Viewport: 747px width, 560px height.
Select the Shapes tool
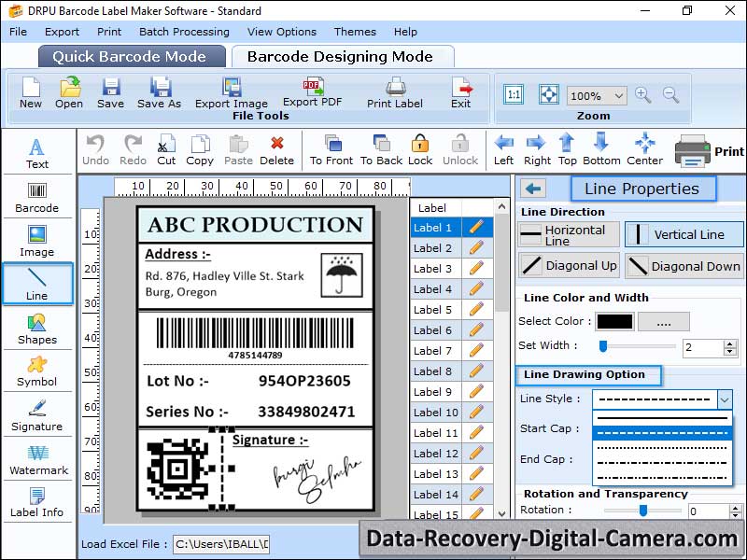tap(37, 329)
